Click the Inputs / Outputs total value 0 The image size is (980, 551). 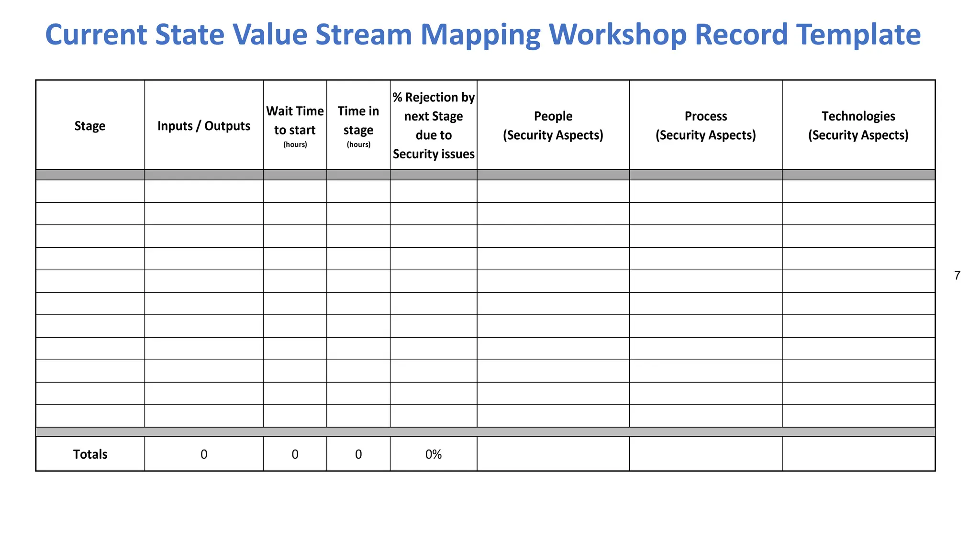[204, 454]
